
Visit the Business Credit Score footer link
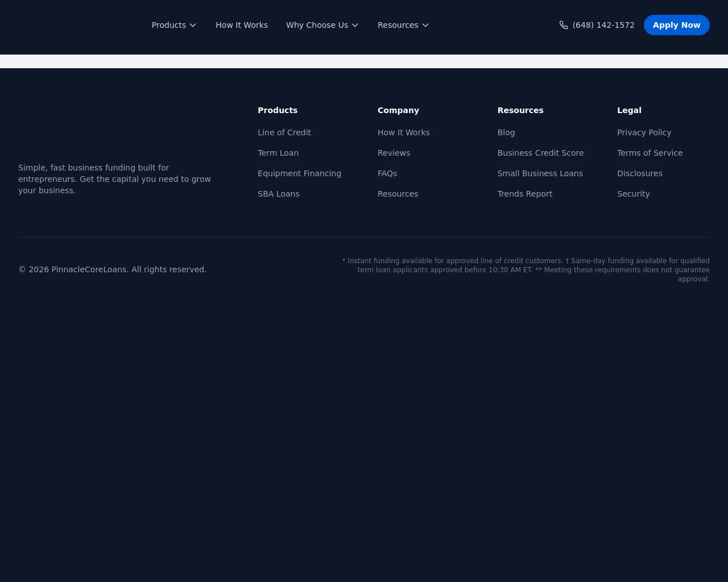click(541, 153)
